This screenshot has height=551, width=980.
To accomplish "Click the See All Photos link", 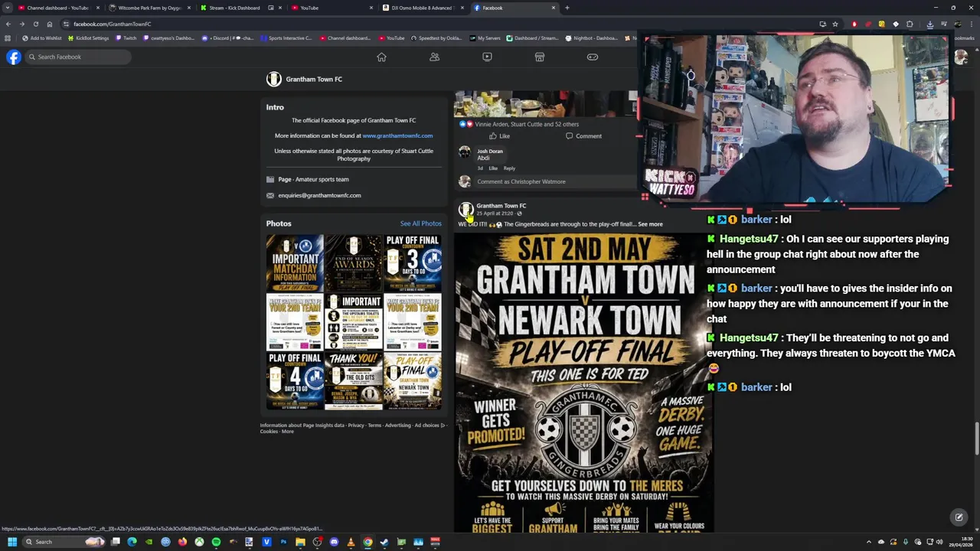I will tap(420, 223).
